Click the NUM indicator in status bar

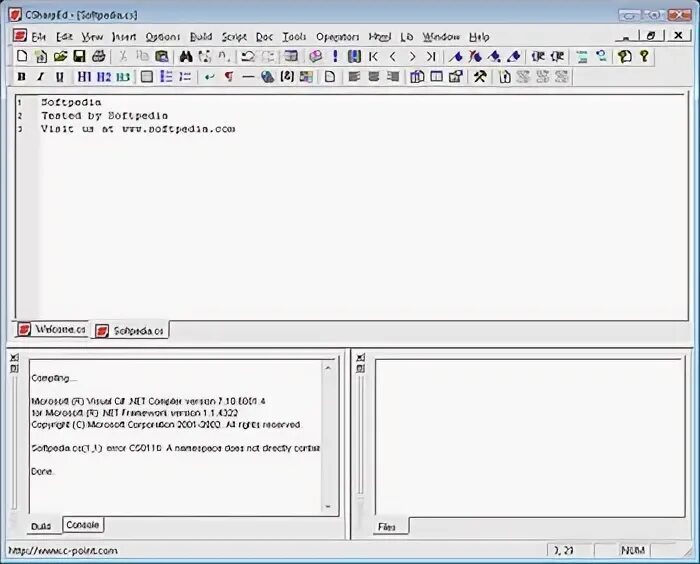coord(633,551)
